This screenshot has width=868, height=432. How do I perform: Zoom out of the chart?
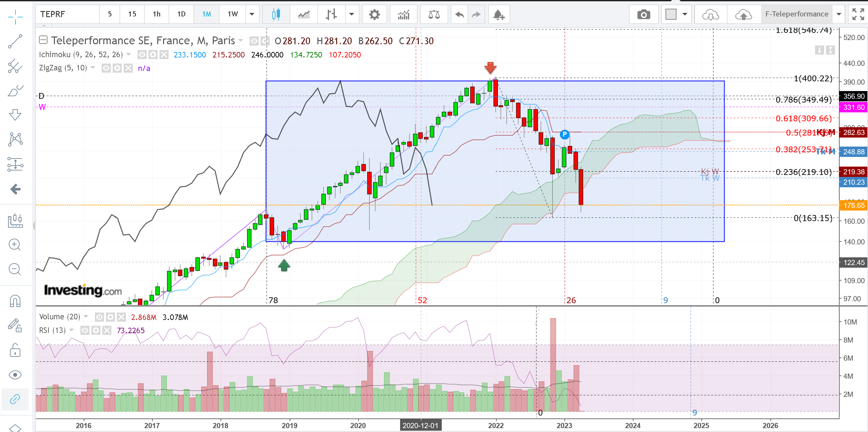[x=15, y=269]
